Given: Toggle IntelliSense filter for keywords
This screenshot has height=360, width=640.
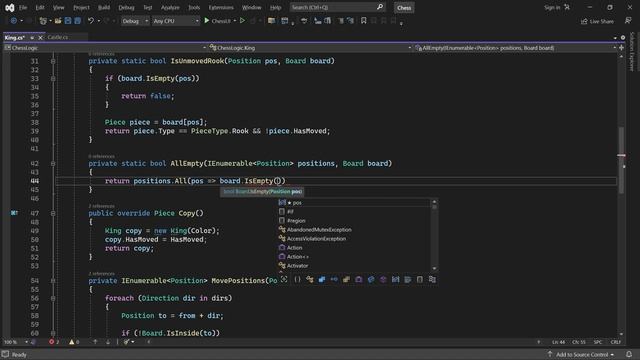Looking at the screenshot, I should point(408,280).
